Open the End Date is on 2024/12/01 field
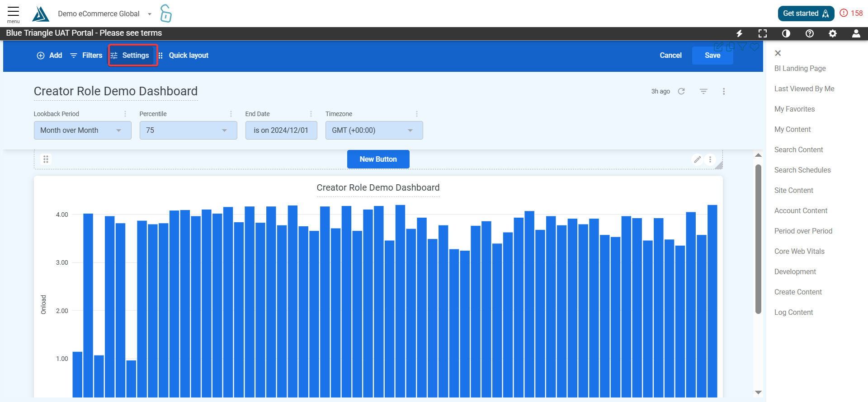The image size is (868, 402). click(x=281, y=131)
